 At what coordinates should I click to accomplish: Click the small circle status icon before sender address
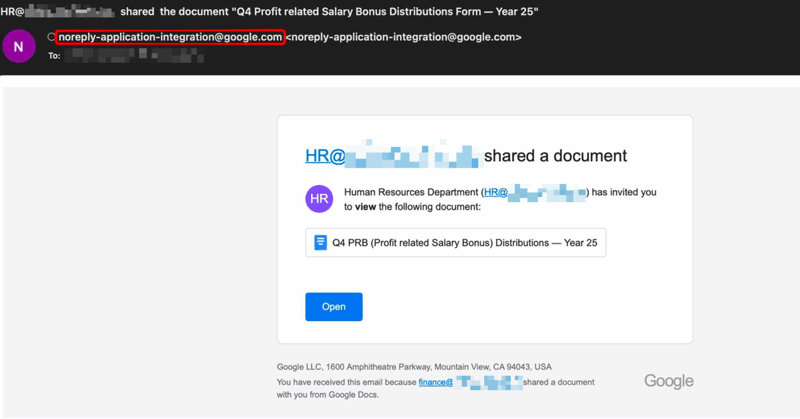click(x=50, y=38)
